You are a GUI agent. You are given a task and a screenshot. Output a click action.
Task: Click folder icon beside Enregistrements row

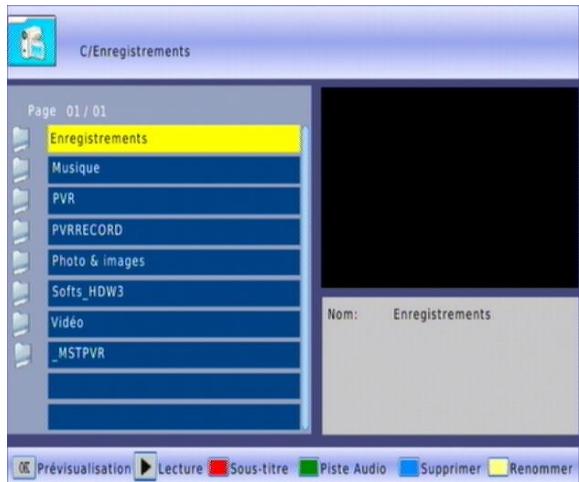[21, 139]
